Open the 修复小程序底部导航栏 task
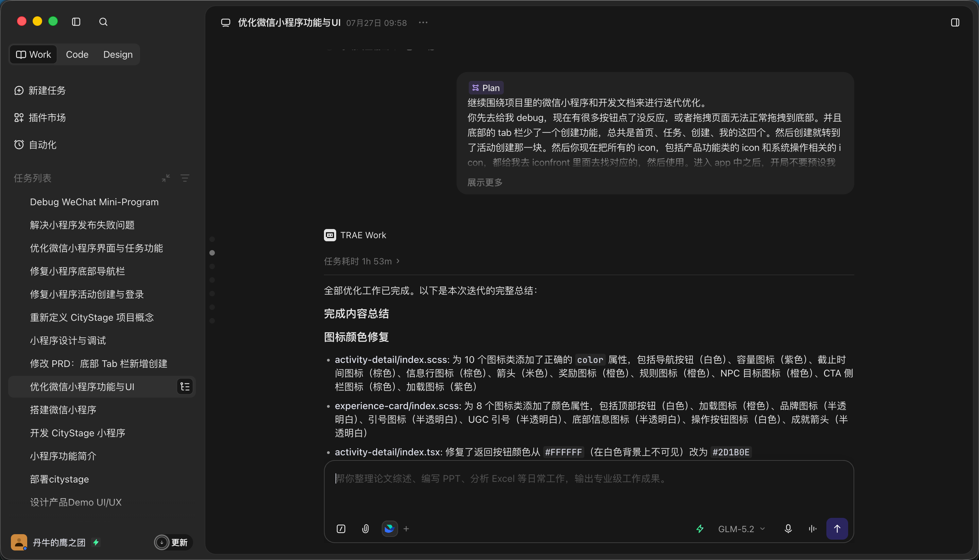Viewport: 979px width, 560px height. click(102, 271)
